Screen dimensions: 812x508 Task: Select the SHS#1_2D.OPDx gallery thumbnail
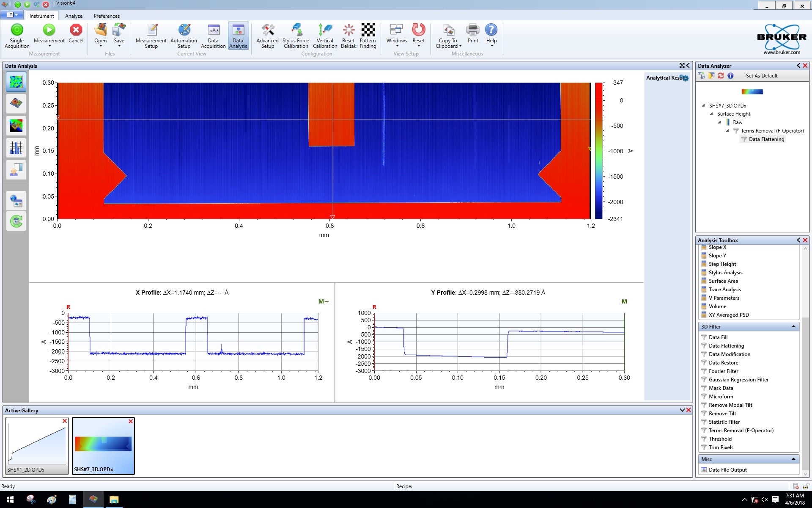point(37,445)
